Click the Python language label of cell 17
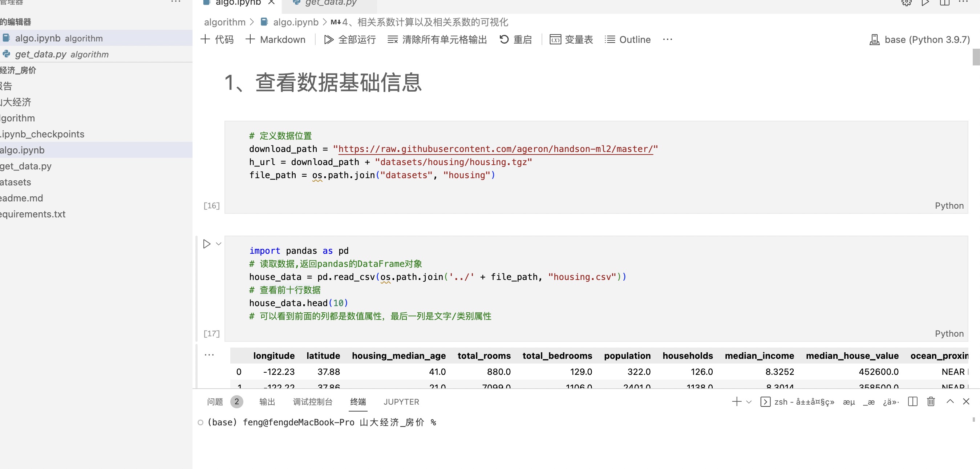 tap(949, 333)
